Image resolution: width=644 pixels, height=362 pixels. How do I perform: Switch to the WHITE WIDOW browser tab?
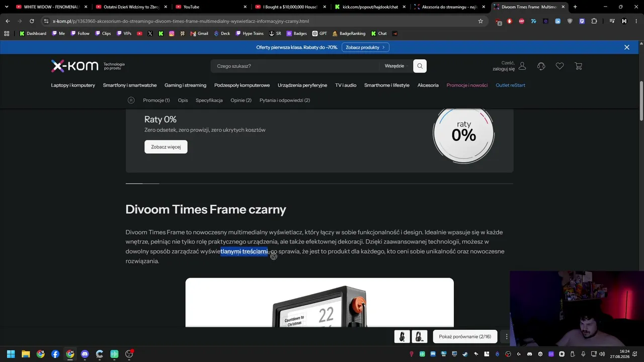(52, 7)
